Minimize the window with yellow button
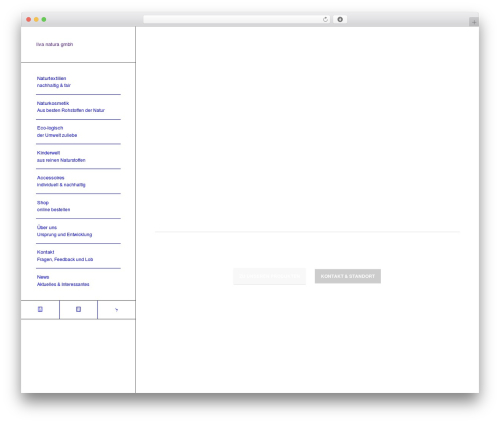Viewport: 500px width, 423px height. click(x=36, y=20)
